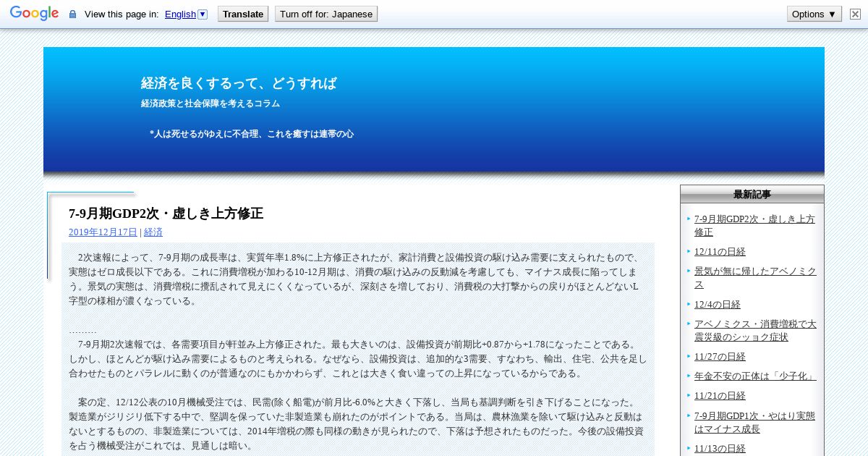
Task: Open アベノミクス・消費増税で大震災級のショック症状 link
Action: 755,331
